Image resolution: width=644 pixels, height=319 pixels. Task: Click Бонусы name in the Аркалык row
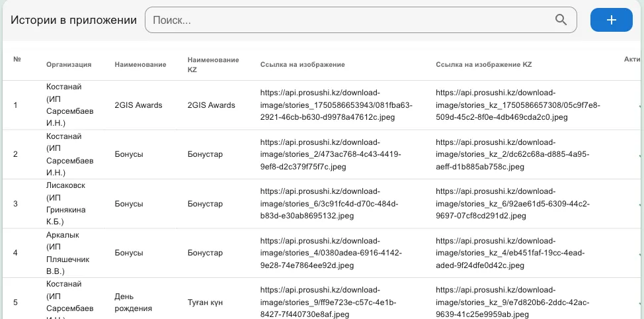click(128, 253)
